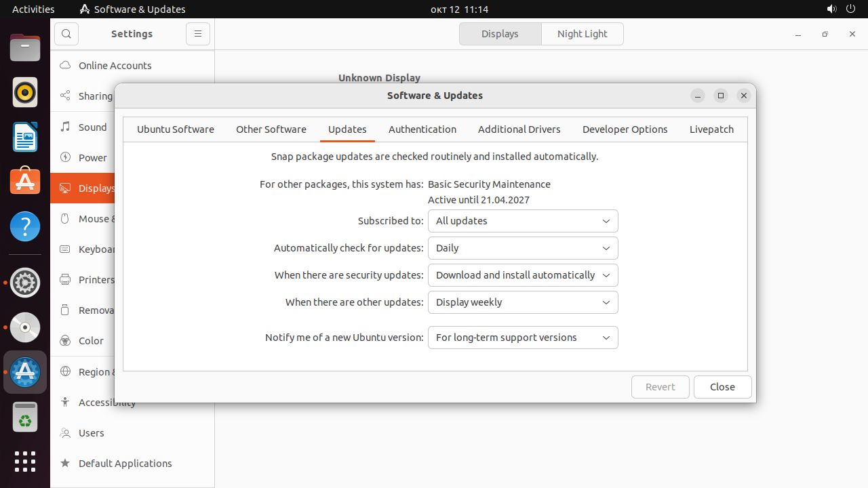Open Users settings in sidebar

pos(132,432)
